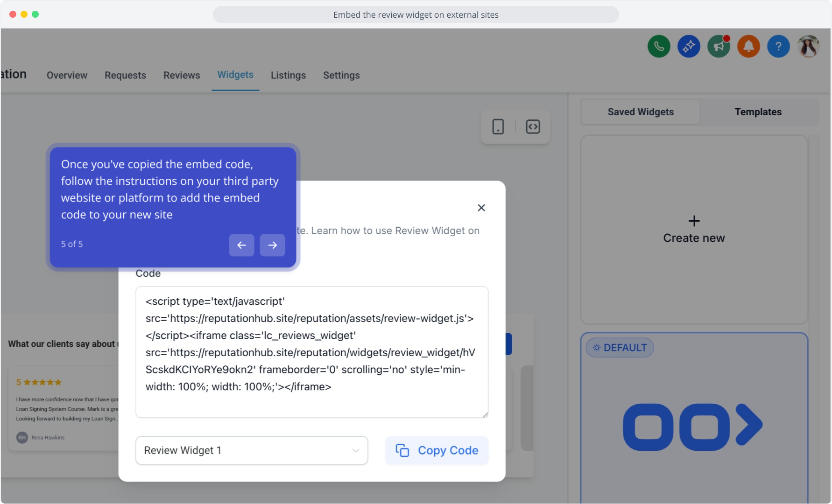Switch to Saved Widgets tab

pos(641,112)
